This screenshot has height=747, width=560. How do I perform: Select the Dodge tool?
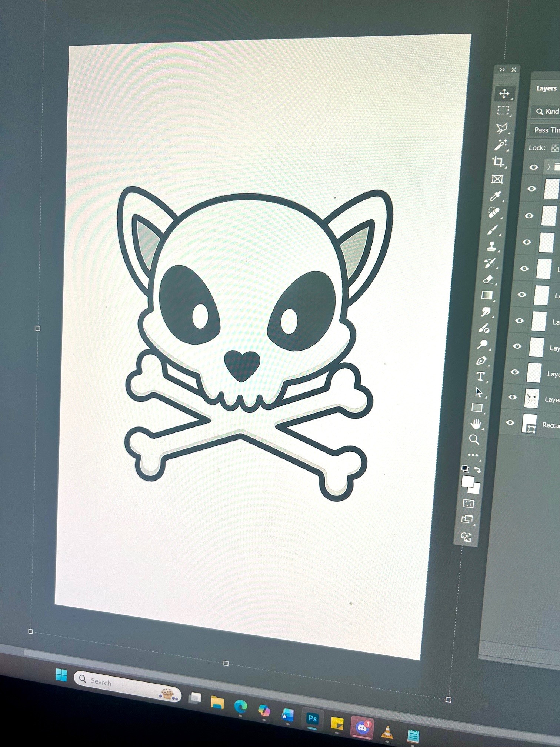coord(483,345)
